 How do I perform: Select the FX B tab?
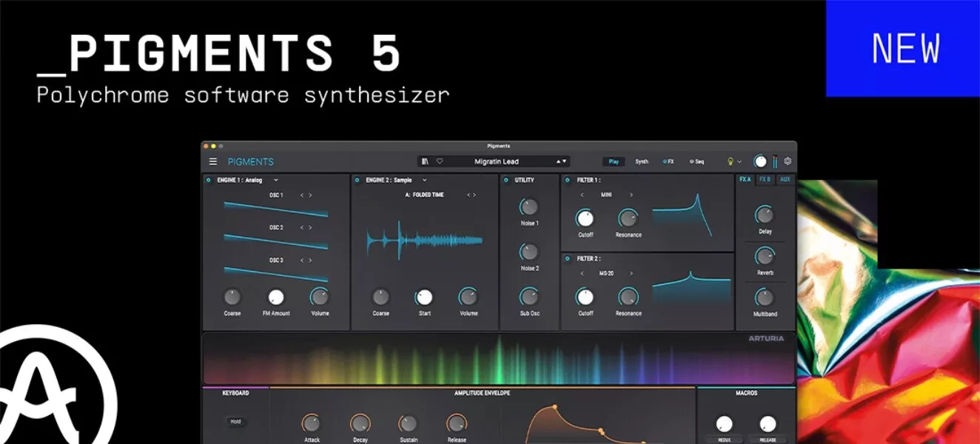(x=765, y=180)
